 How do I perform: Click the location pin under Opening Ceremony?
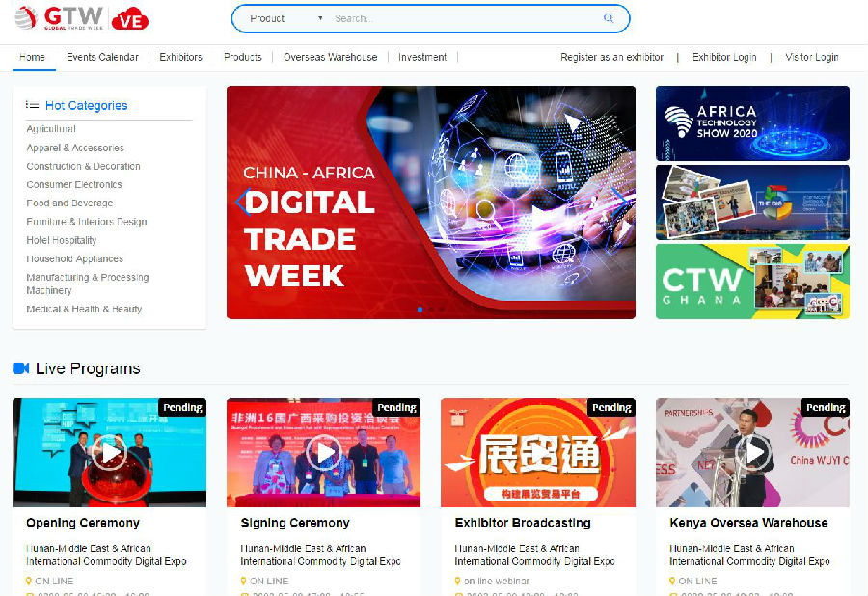pos(29,582)
